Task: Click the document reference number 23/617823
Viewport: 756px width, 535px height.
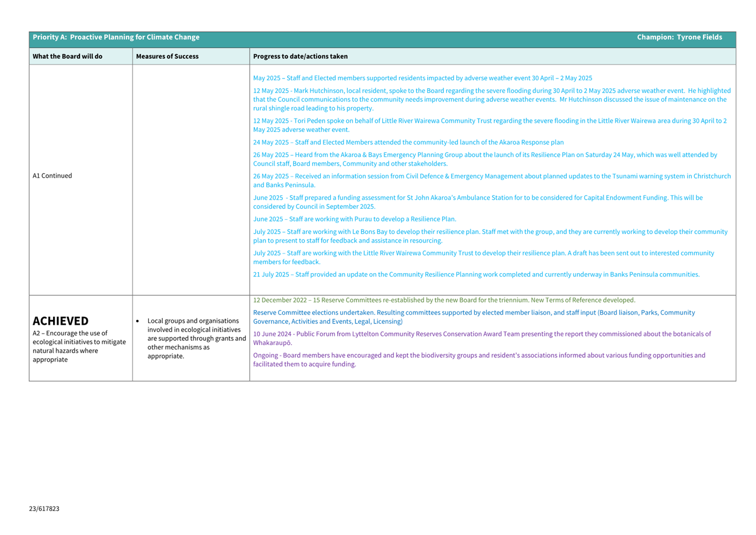Action: [x=44, y=508]
